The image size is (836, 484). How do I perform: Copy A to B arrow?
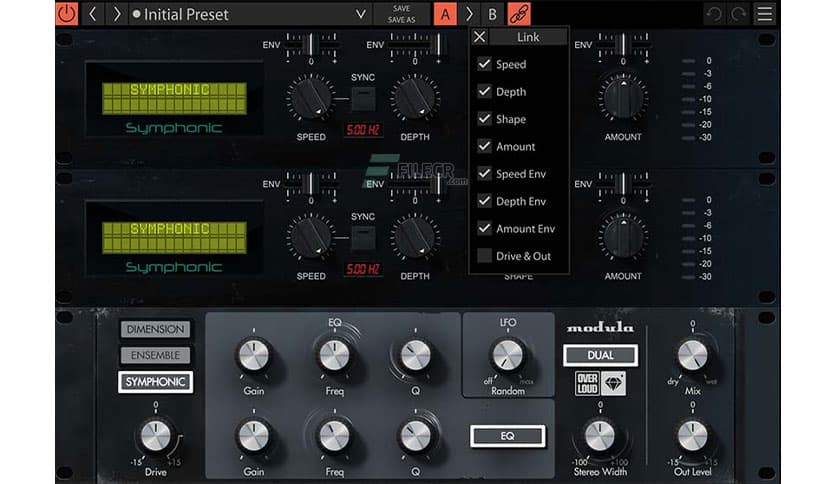(x=469, y=14)
